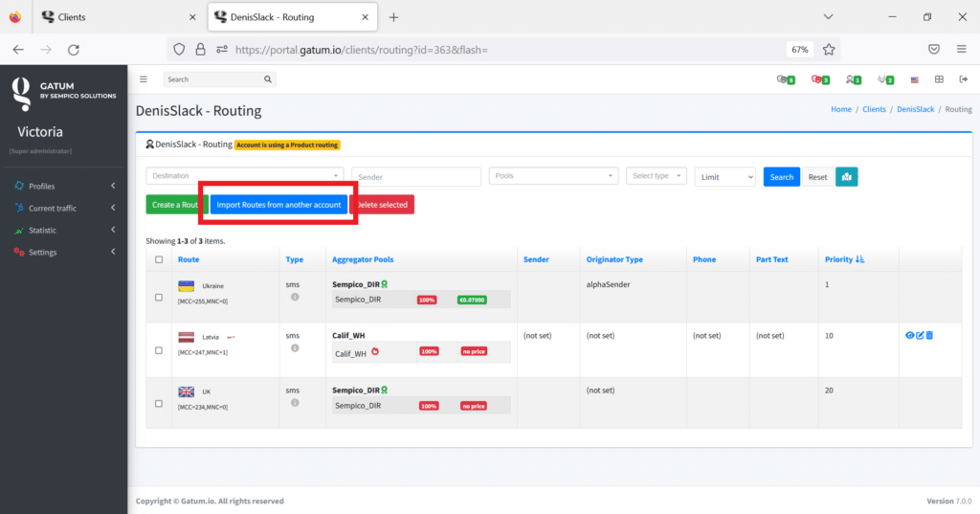980x514 pixels.
Task: Sort table by Route column
Action: point(189,259)
